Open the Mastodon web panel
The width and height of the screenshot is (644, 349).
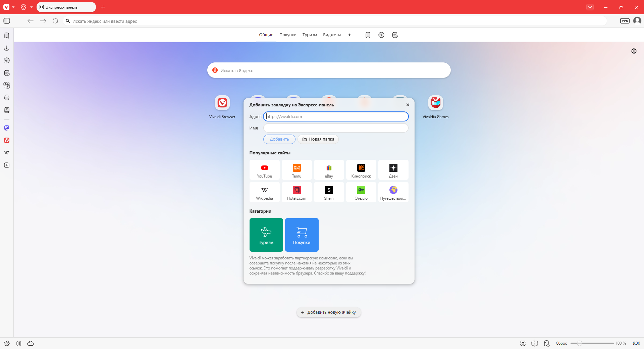pyautogui.click(x=7, y=128)
